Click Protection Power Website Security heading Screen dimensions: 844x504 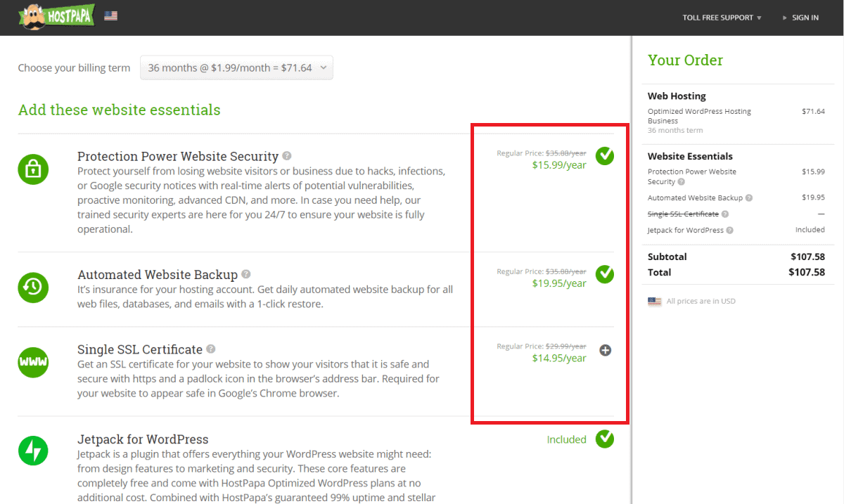178,156
